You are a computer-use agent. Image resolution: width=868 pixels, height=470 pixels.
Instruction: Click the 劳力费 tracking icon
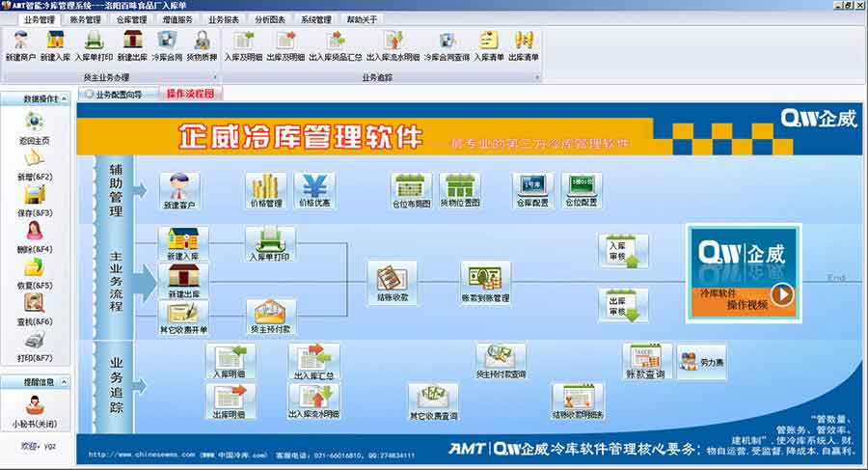701,361
